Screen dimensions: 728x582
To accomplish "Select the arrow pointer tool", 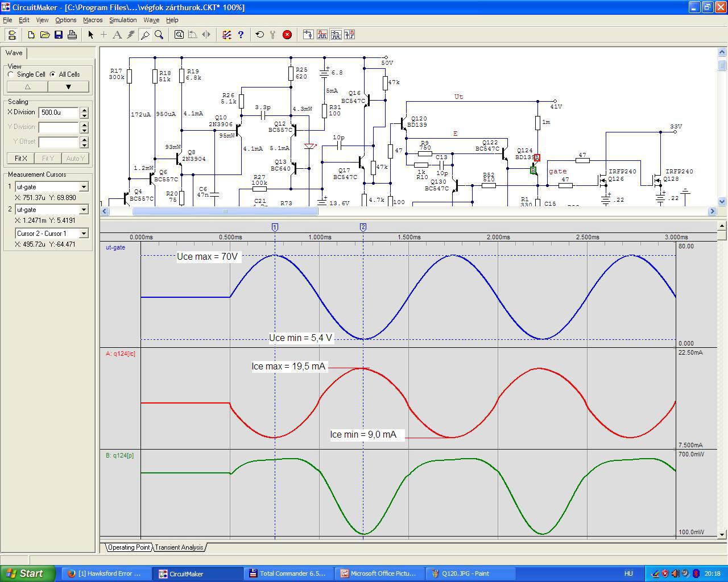I will [x=90, y=35].
